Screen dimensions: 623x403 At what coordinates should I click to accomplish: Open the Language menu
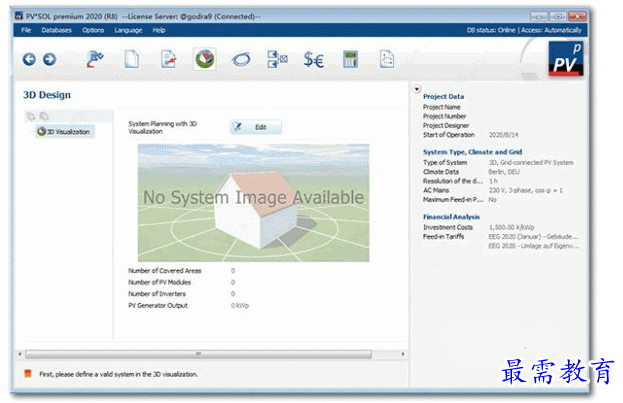(128, 30)
